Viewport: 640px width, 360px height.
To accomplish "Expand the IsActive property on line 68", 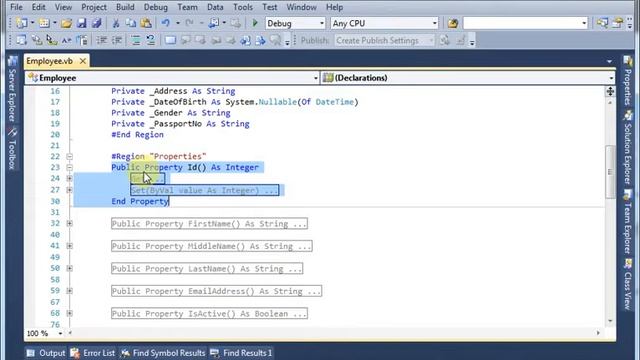I will click(69, 313).
